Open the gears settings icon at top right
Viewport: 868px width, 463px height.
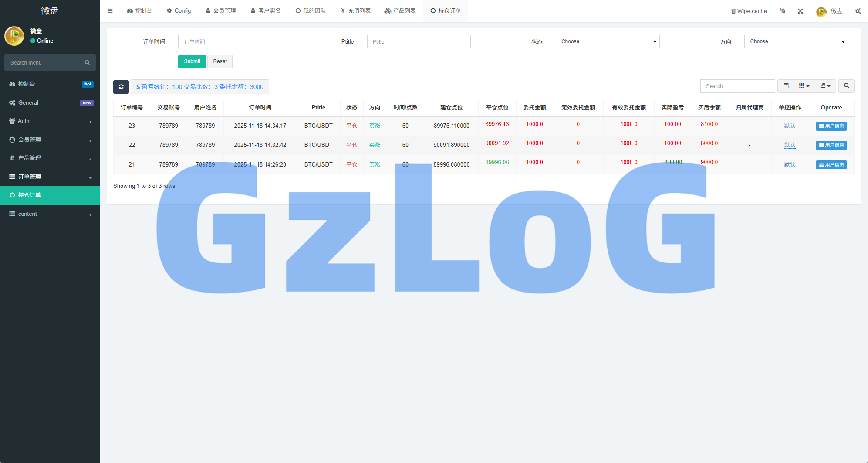pyautogui.click(x=858, y=11)
